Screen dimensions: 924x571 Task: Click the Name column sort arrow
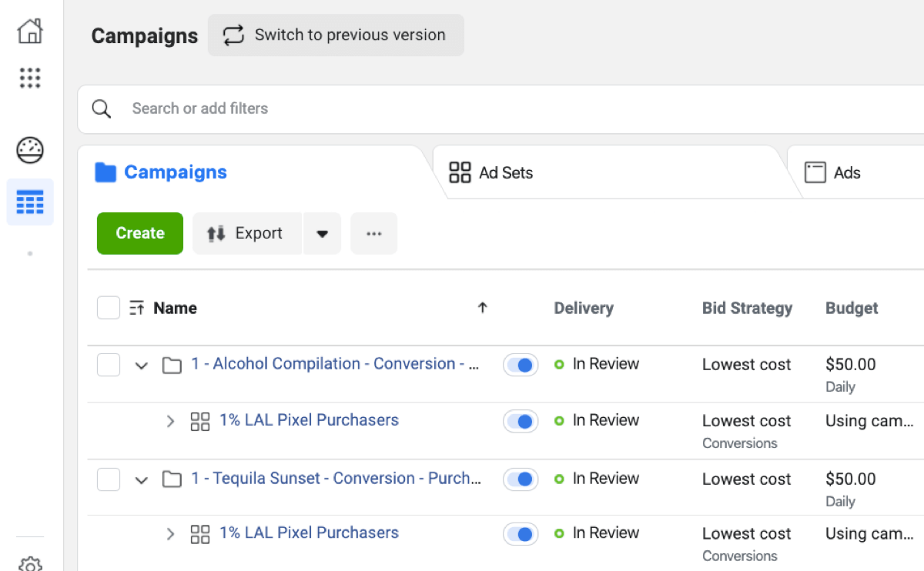pyautogui.click(x=483, y=308)
